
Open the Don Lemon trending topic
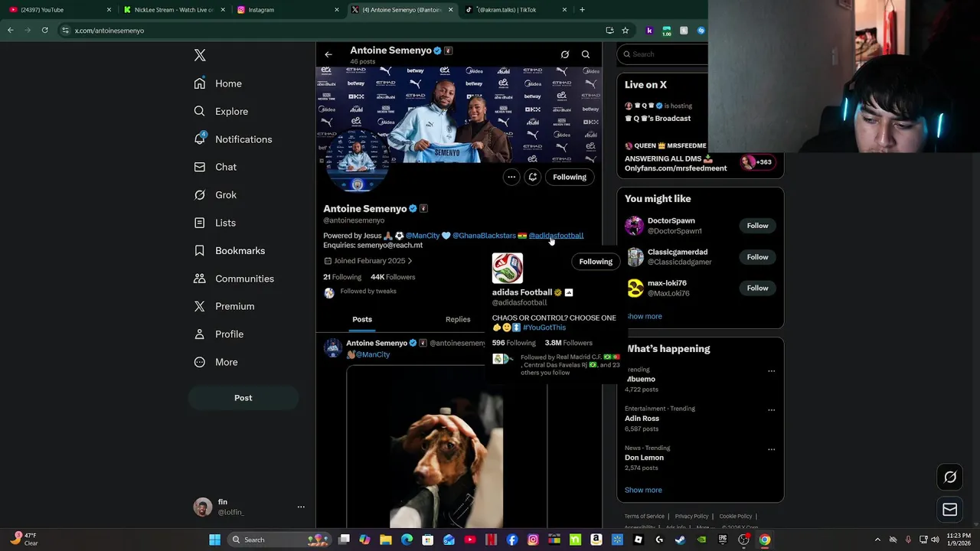(x=700, y=458)
